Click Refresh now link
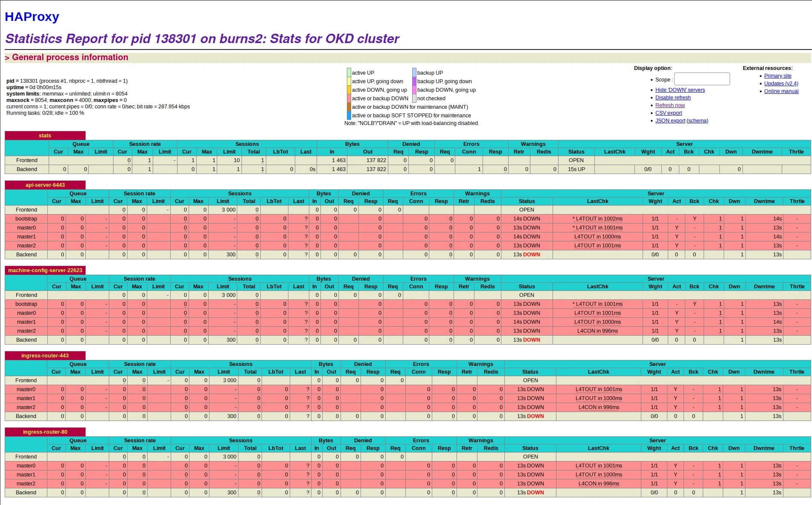The width and height of the screenshot is (812, 505). click(670, 105)
